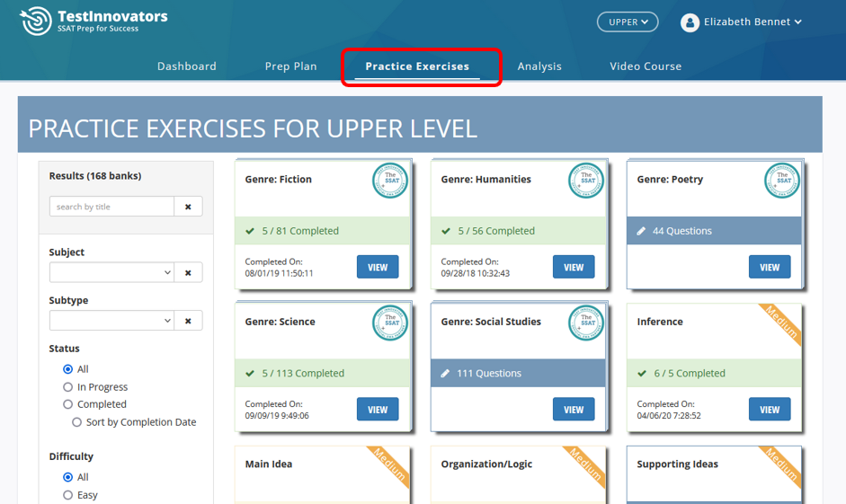Click the SSAT badge on Genre: Science card
This screenshot has width=846, height=504.
(x=390, y=323)
